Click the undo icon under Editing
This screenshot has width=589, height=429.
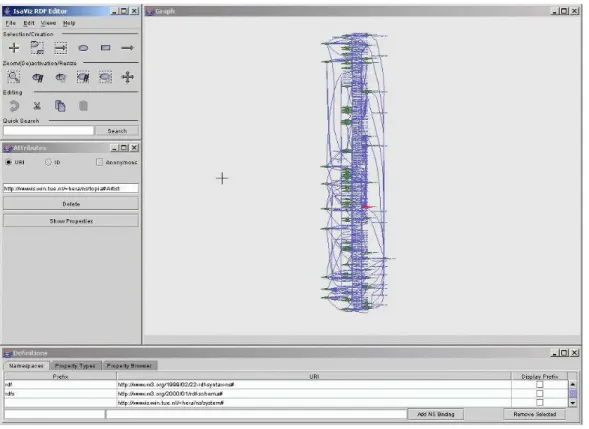pos(14,106)
